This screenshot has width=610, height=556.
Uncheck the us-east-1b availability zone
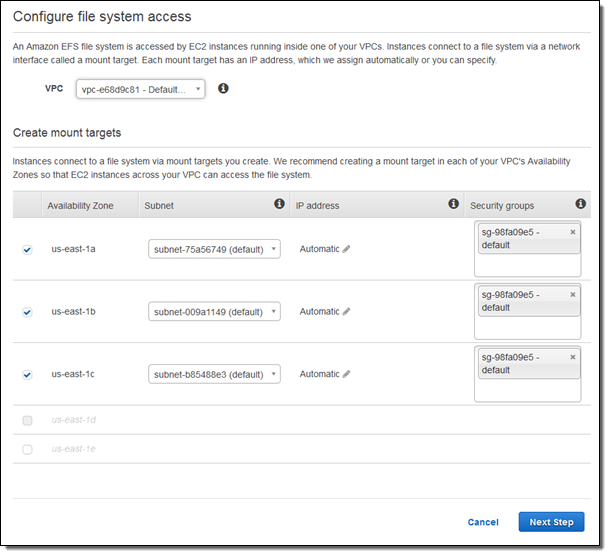(x=27, y=312)
